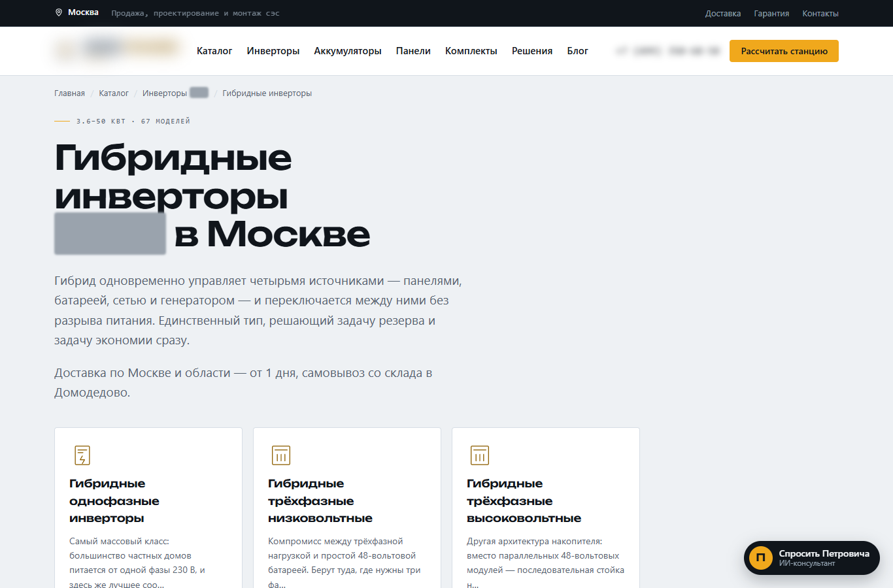Click the 'Другая архитектура накопителя' card description
893x588 pixels.
546,563
